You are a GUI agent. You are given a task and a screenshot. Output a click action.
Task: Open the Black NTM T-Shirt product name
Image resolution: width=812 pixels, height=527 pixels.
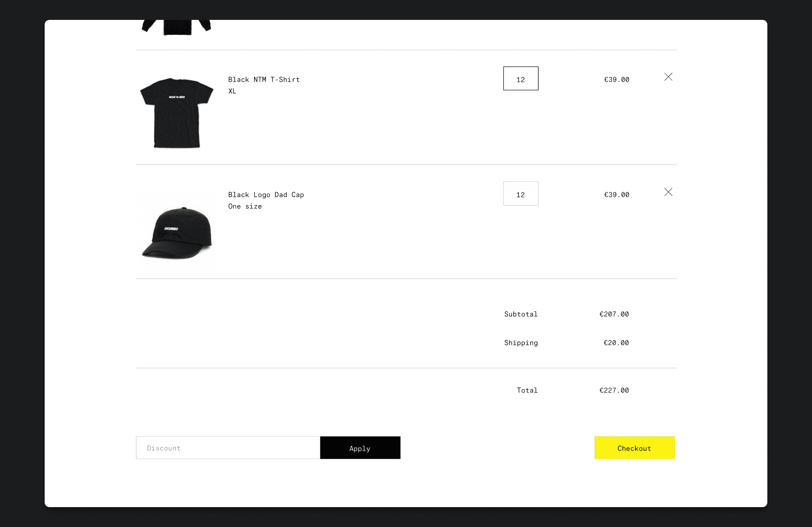[264, 80]
